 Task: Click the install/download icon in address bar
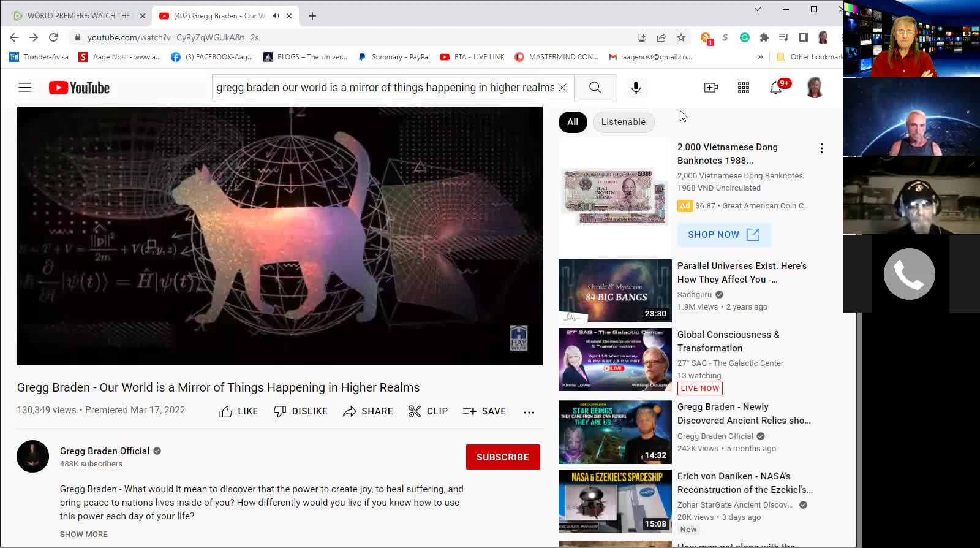point(642,37)
